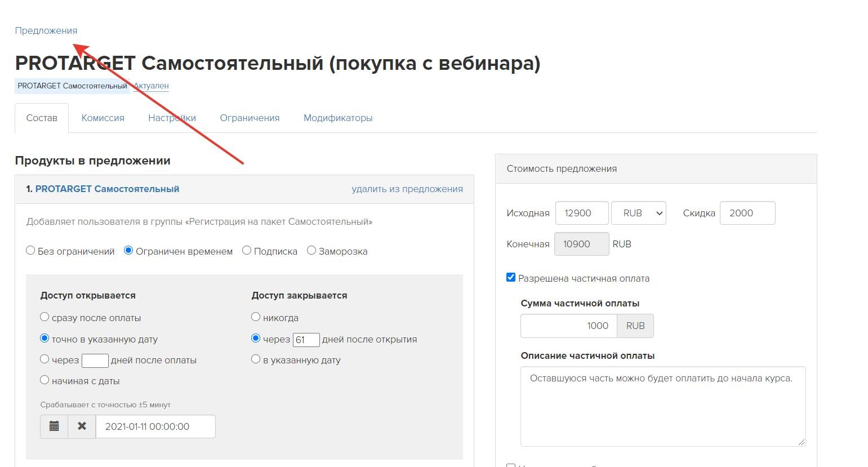Go back via 'Предложения' breadcrumb link
The width and height of the screenshot is (868, 467).
(46, 30)
